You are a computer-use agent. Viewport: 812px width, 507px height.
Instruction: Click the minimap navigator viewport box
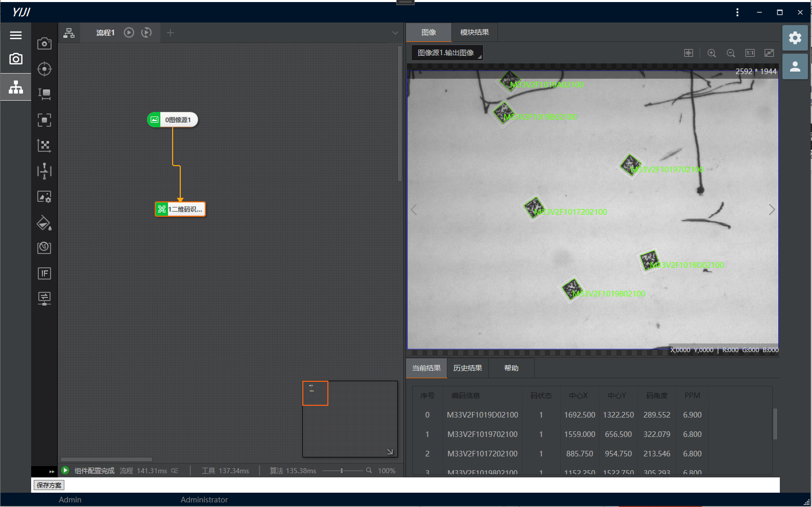click(315, 393)
